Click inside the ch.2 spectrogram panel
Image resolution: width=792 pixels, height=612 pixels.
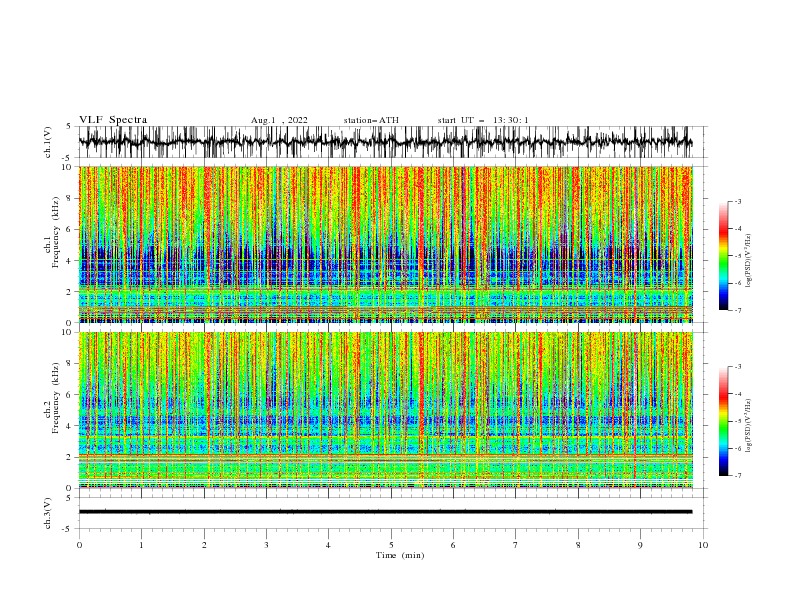coord(385,410)
